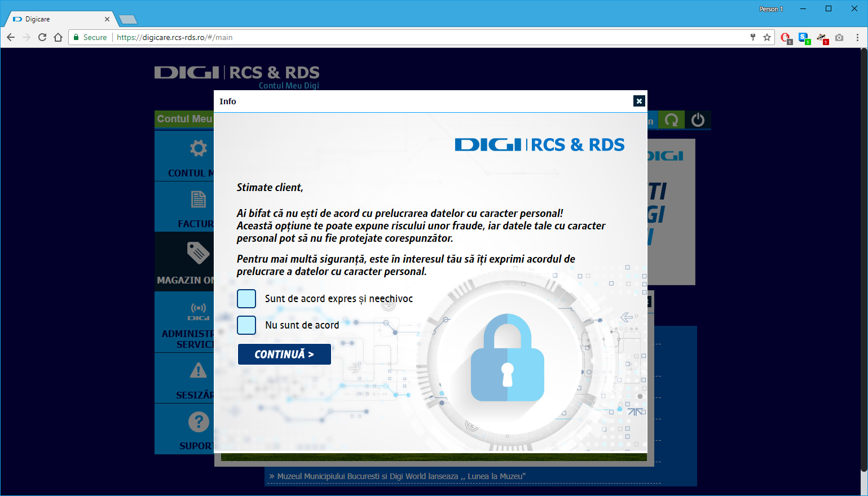
Task: Open the Contul Meu tab
Action: pos(184,119)
